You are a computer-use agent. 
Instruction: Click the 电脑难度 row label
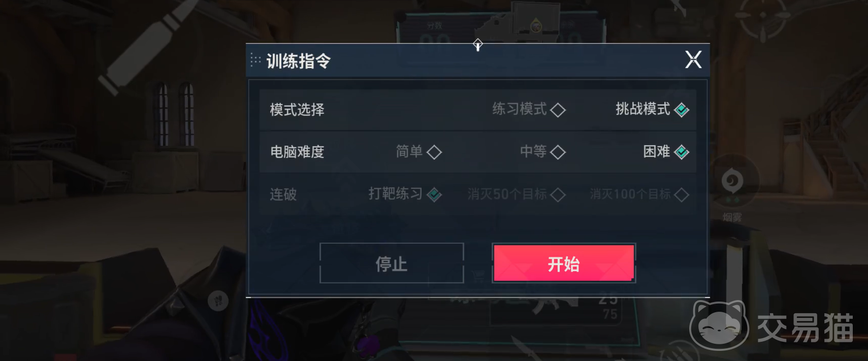[x=297, y=152]
